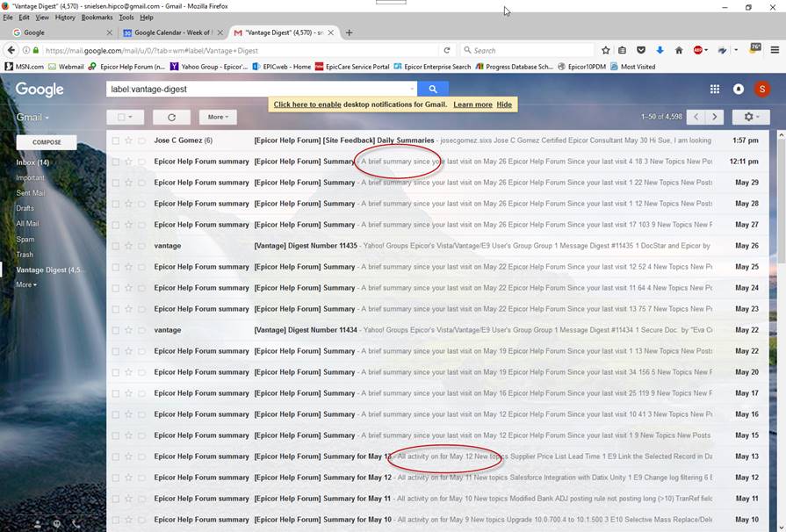
Task: Check the Digest Number 11434 email
Action: pos(116,330)
